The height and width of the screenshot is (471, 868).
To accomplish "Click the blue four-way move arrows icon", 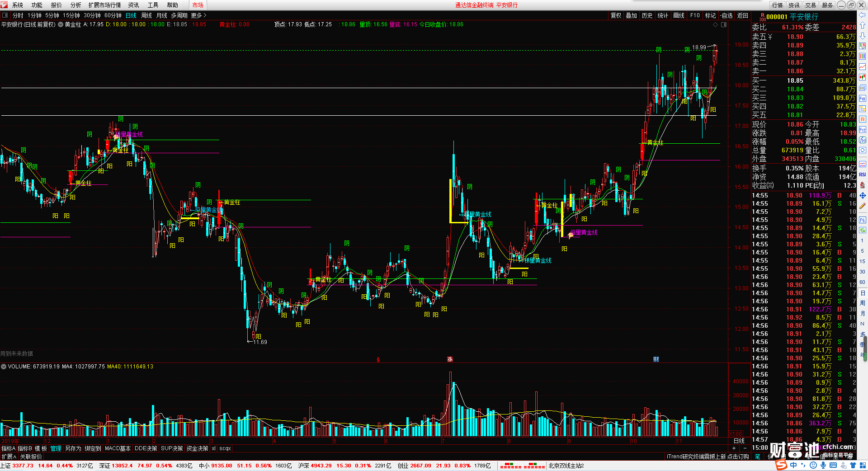I will (862, 196).
